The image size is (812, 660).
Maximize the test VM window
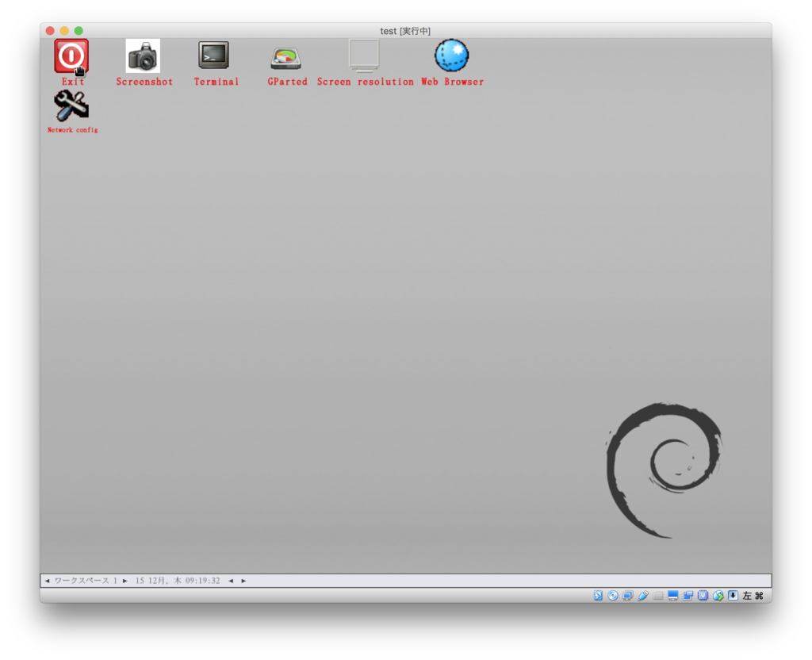[79, 31]
